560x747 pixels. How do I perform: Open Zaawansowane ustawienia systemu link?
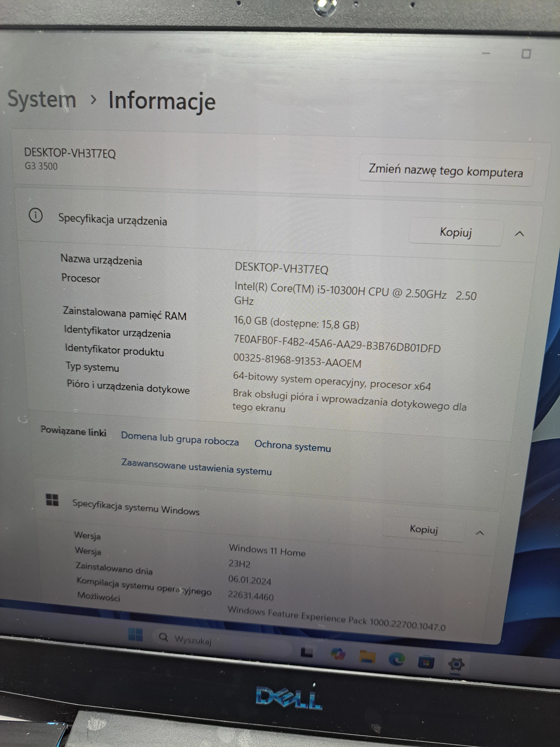(197, 467)
